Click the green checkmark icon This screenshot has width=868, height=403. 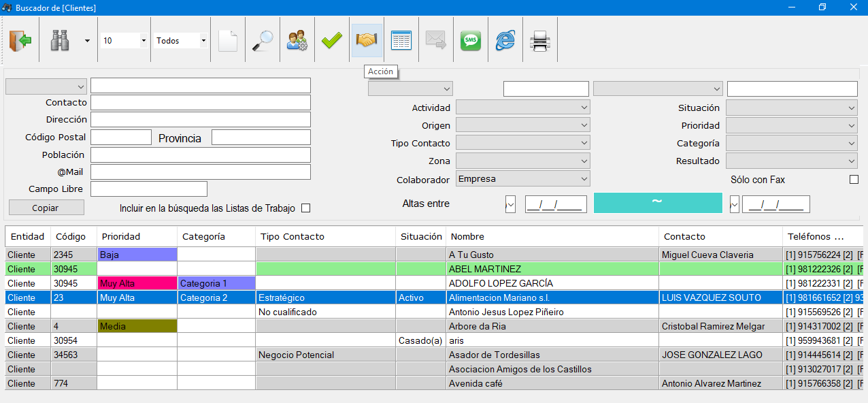click(x=332, y=41)
